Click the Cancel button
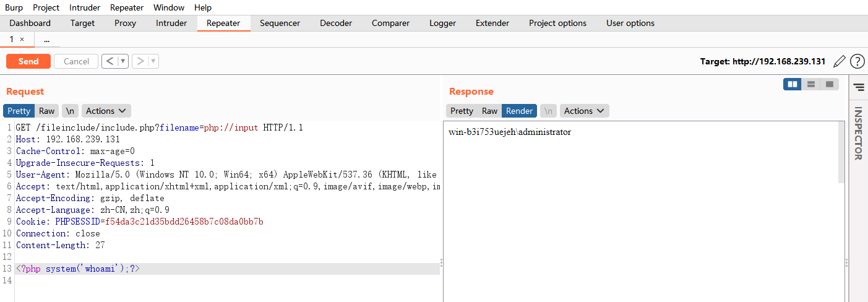This screenshot has width=868, height=302. [76, 61]
